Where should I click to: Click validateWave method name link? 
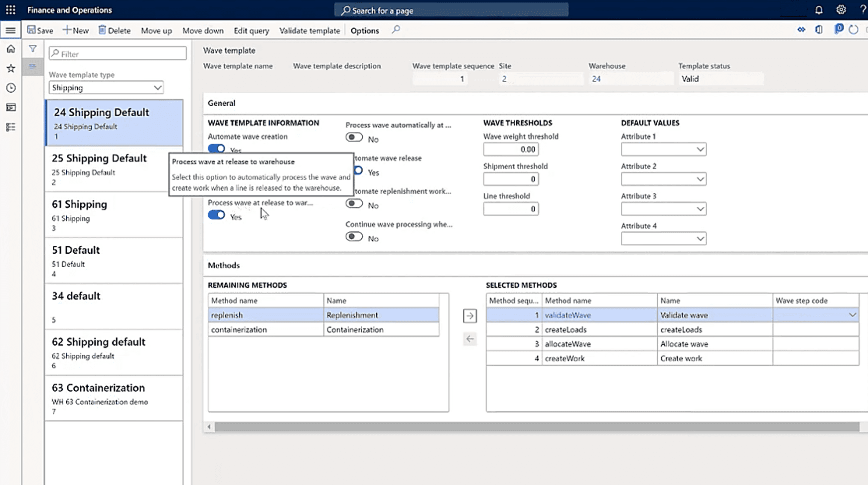568,315
